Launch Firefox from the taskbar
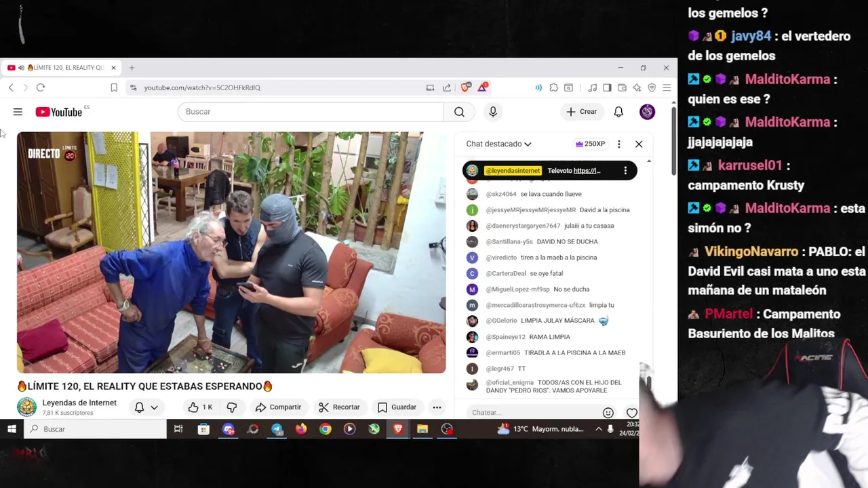868x488 pixels. (301, 429)
